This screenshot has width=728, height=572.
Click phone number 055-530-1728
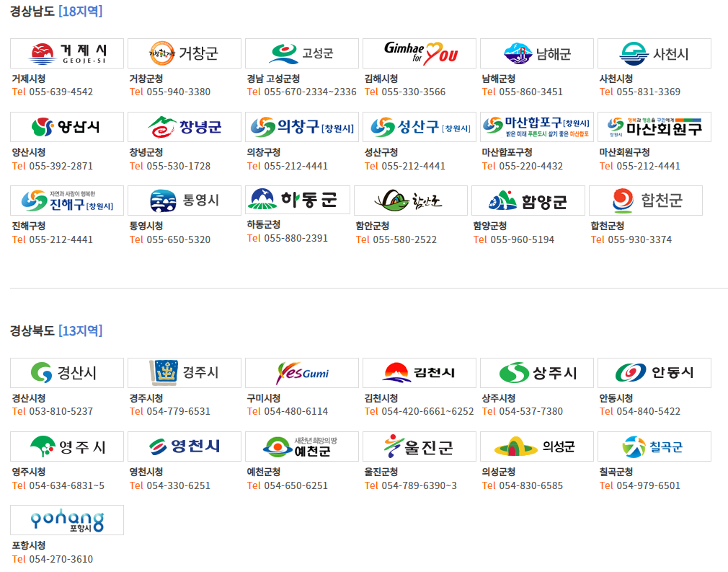[178, 167]
